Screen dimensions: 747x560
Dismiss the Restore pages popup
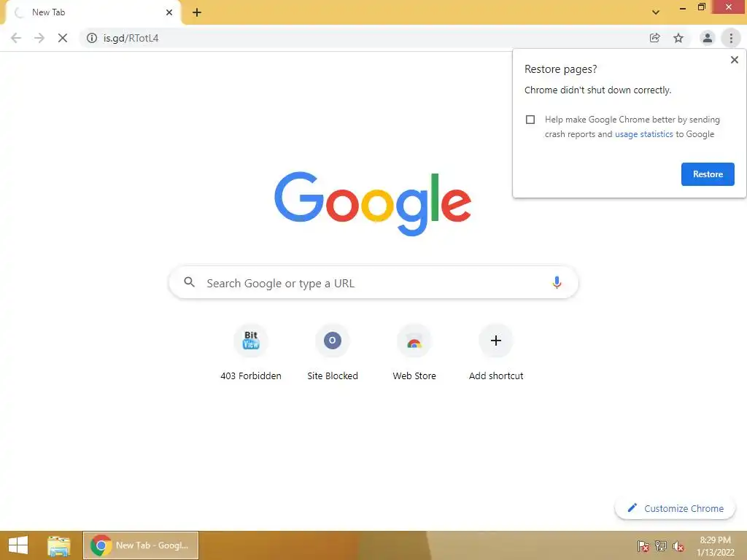pos(735,60)
